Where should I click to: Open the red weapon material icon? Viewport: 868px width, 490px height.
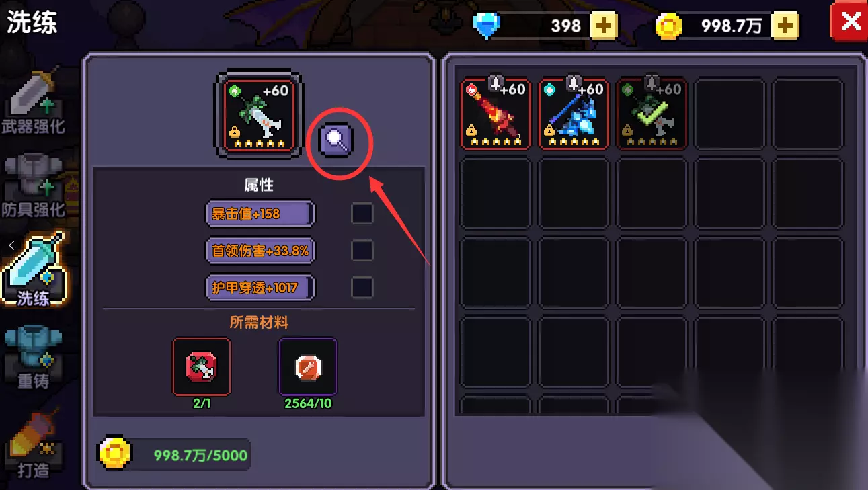(x=201, y=367)
